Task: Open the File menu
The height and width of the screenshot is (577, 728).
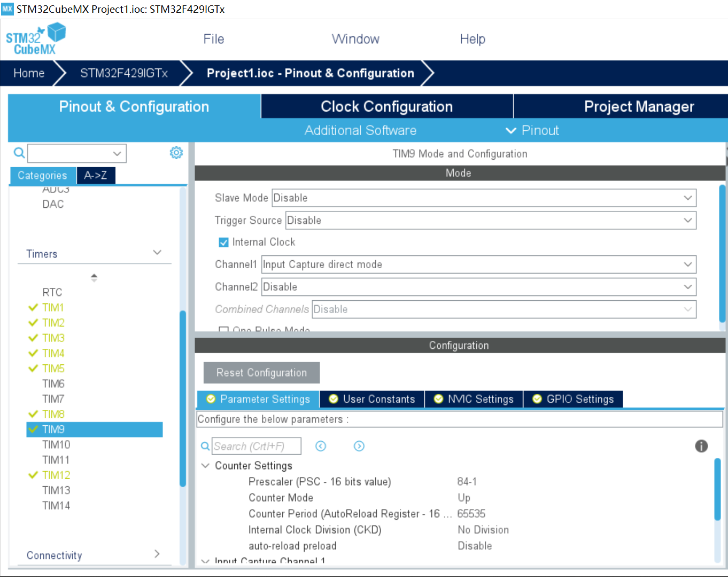Action: pyautogui.click(x=214, y=39)
